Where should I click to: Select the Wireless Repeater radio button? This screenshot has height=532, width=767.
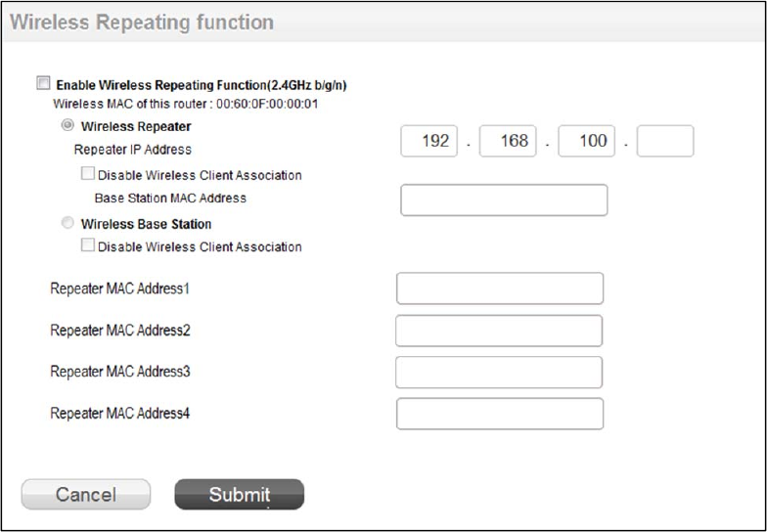68,126
